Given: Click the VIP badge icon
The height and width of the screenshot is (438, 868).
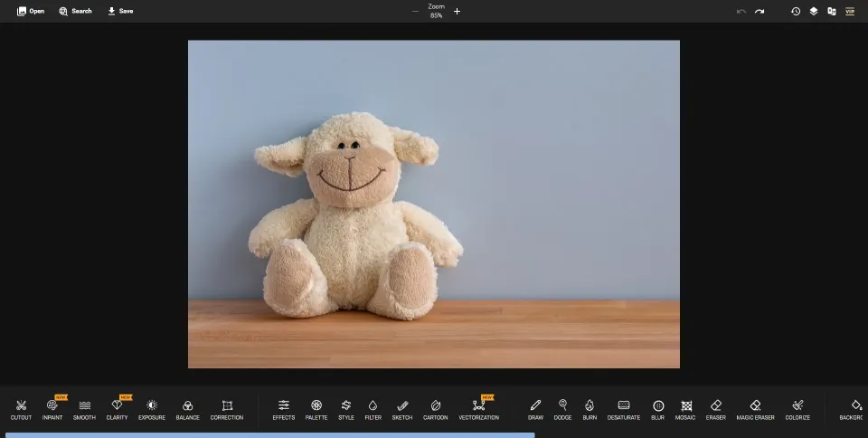Looking at the screenshot, I should pos(850,11).
